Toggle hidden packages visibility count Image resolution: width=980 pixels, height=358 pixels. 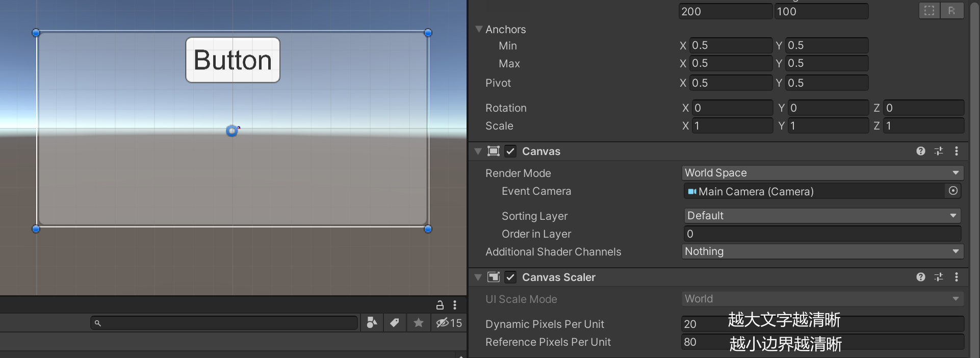[449, 322]
